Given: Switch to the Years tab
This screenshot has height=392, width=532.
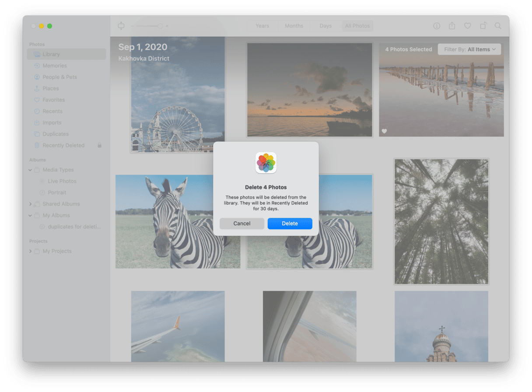Looking at the screenshot, I should 262,26.
